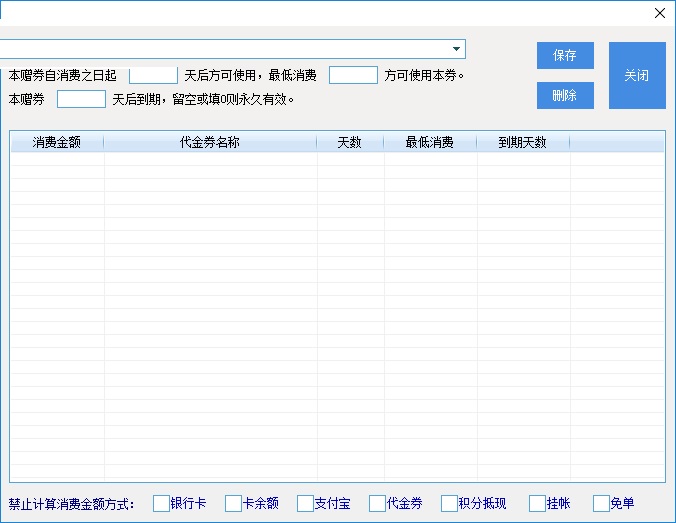Screen dimensions: 676x523
Task: Check the 免单 checkbox
Action: tap(601, 503)
